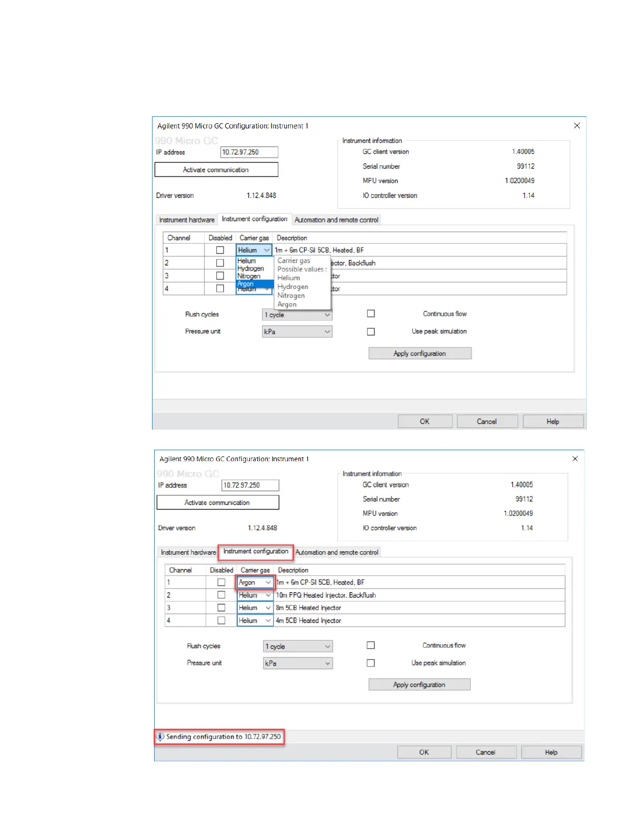
Task: Enable Use peak simulation in the upper dialog
Action: pyautogui.click(x=371, y=332)
